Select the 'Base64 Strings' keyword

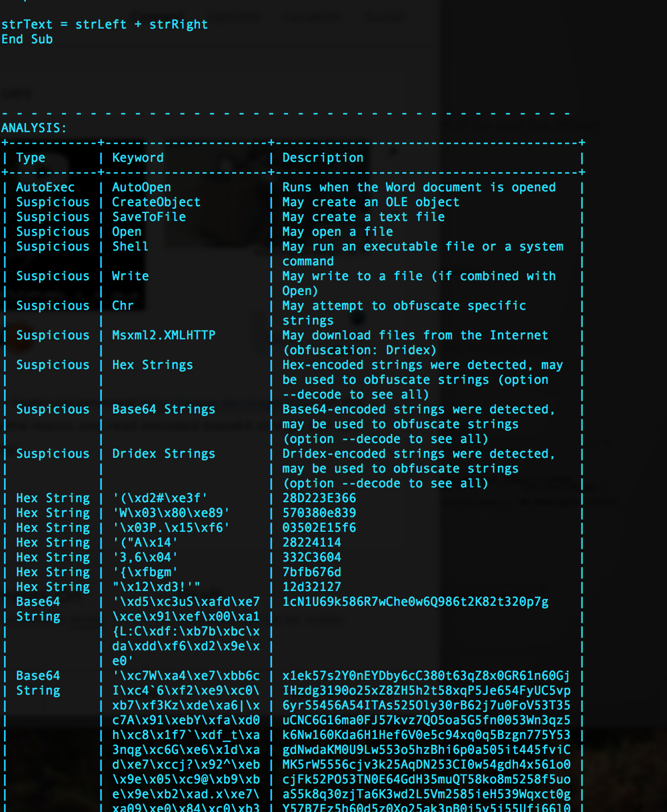[x=164, y=409]
